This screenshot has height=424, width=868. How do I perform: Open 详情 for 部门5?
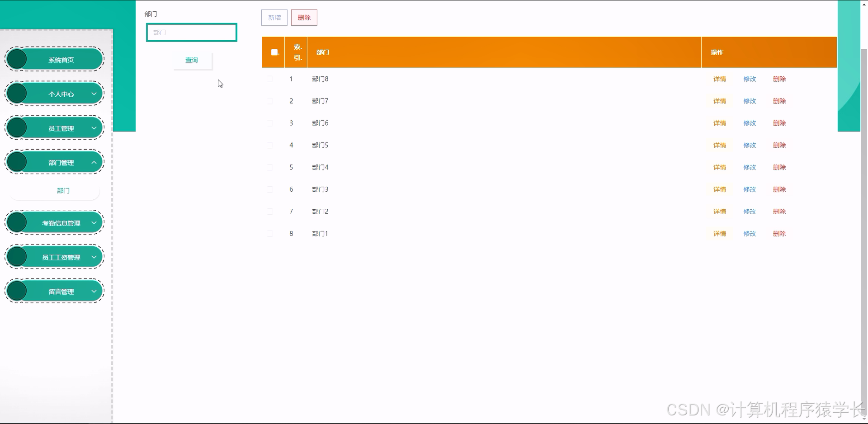[720, 146]
